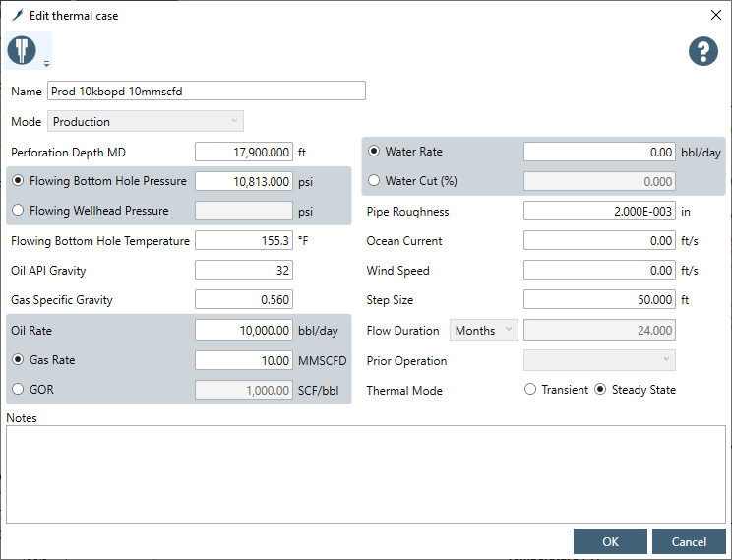
Task: Click into the Name text field
Action: pos(207,91)
